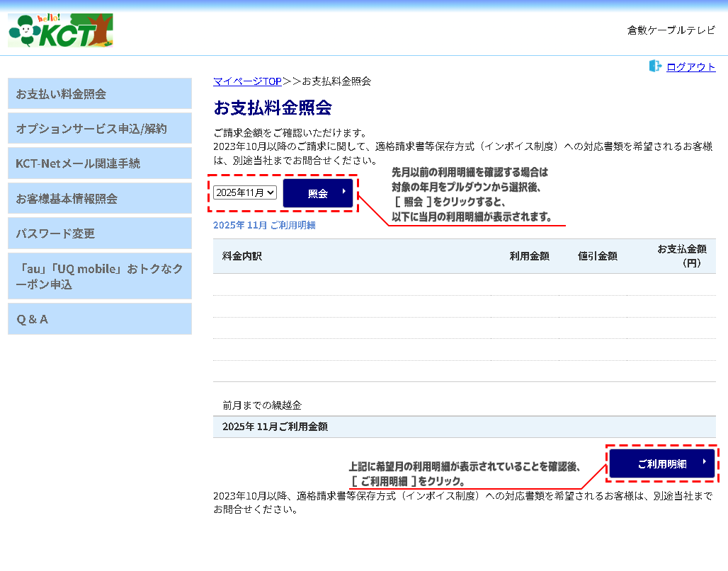Viewport: 728px width, 571px height.
Task: Expand the 2025年11月 month dropdown
Action: (x=245, y=192)
